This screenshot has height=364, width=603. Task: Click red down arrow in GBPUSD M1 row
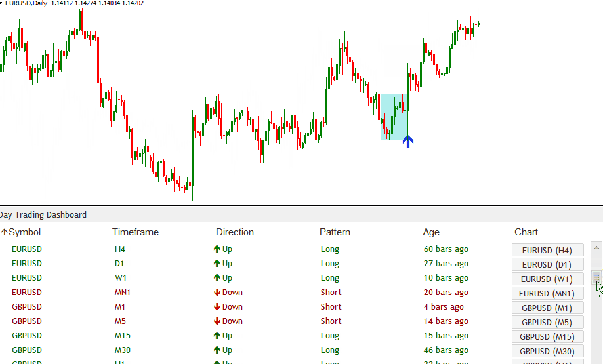coord(217,307)
